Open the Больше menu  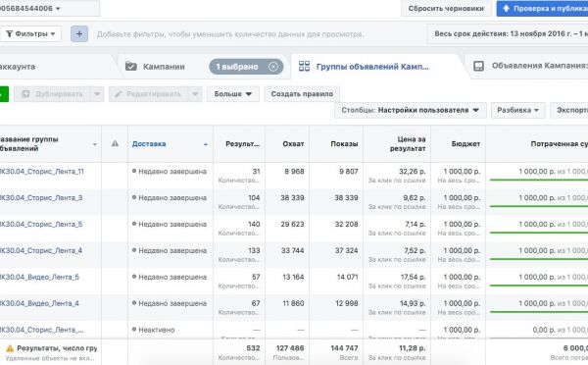click(x=233, y=94)
